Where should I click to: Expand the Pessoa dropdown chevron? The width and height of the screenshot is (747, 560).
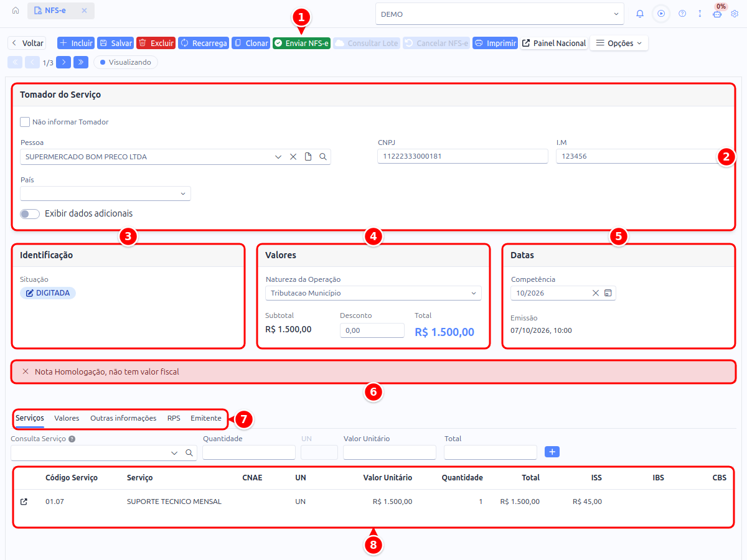click(278, 157)
